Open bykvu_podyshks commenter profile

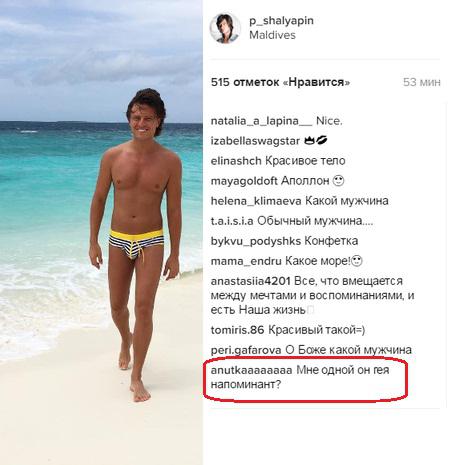point(256,241)
